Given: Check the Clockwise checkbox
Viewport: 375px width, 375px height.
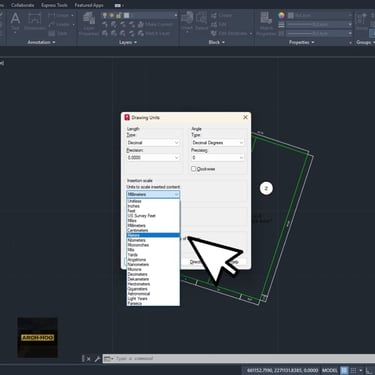Looking at the screenshot, I should pos(193,169).
